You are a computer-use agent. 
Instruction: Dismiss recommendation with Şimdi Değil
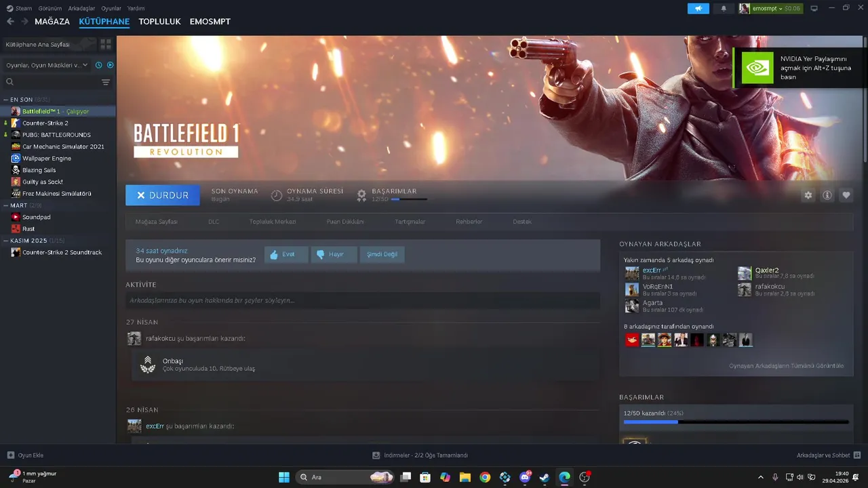coord(382,254)
